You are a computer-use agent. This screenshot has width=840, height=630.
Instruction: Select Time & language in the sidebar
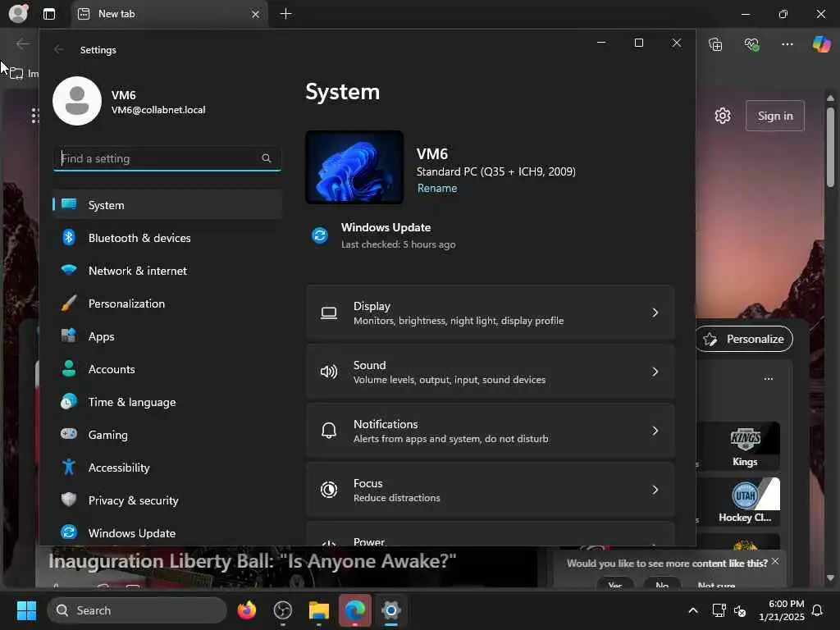pyautogui.click(x=167, y=402)
